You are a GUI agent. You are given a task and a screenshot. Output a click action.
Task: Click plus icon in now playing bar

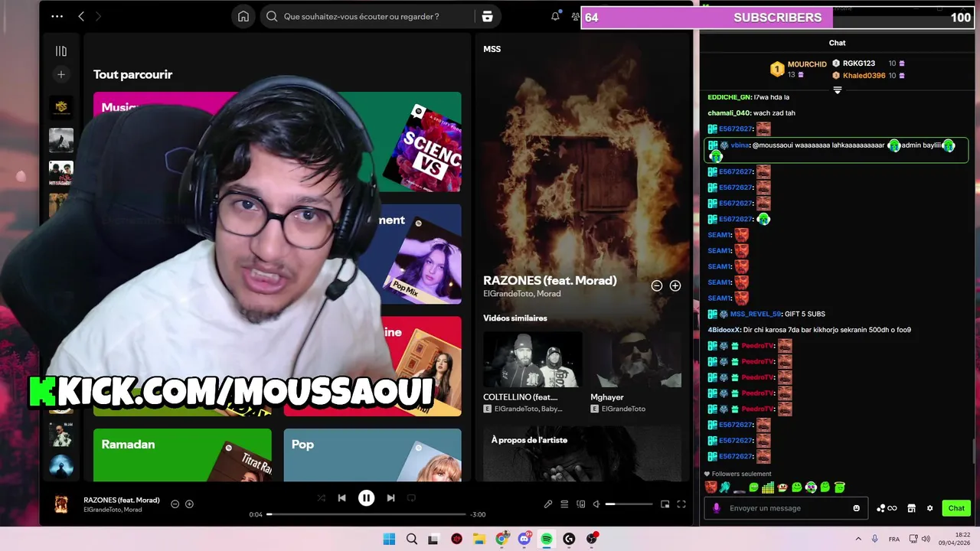[x=189, y=504]
